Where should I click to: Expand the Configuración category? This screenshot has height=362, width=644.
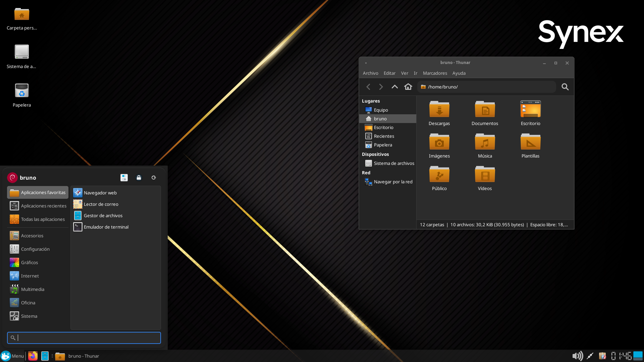[x=35, y=249]
